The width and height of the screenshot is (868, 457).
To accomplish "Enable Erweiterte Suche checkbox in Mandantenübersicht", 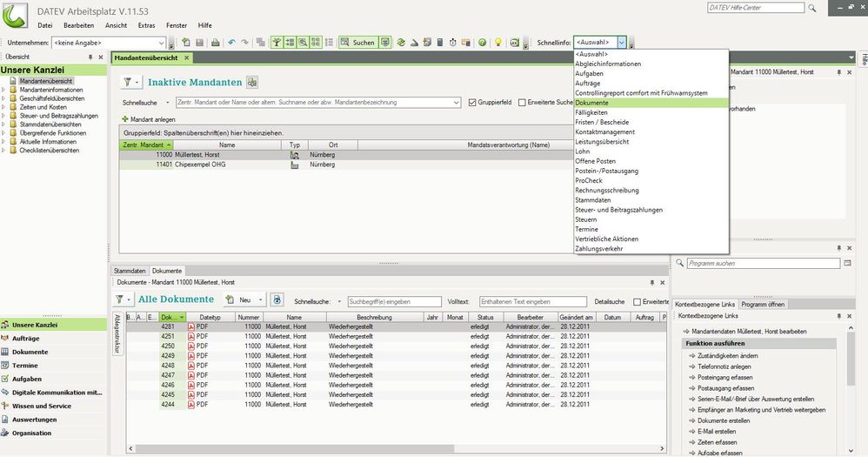I will (523, 103).
